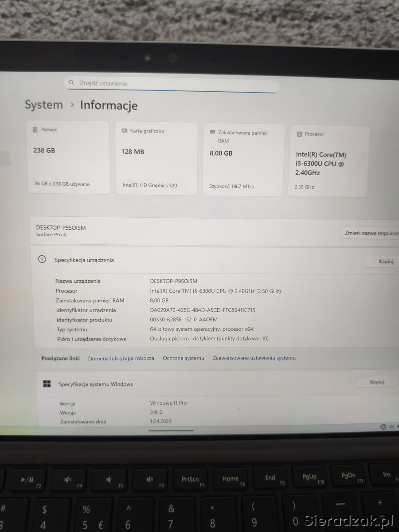Open the network globe icon in system tray
Image resolution: width=399 pixels, height=532 pixels.
(383, 426)
